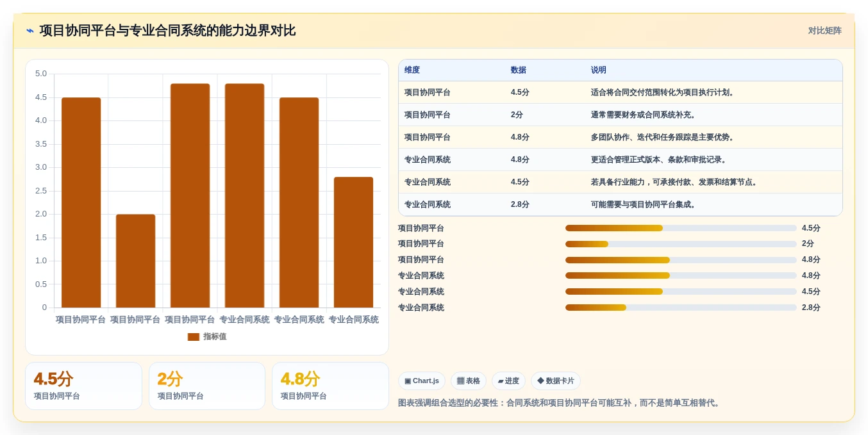Click the 4.8分 data card
This screenshot has width=868, height=435.
330,386
